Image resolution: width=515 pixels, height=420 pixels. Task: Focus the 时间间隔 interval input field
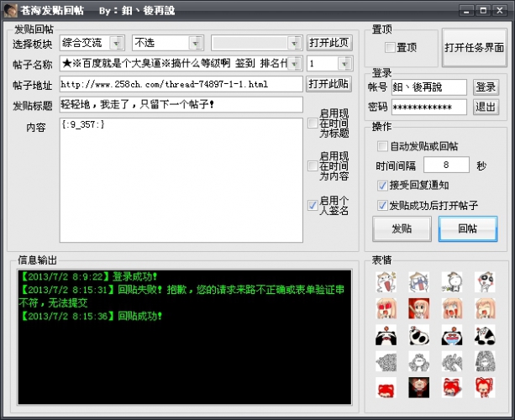point(446,165)
